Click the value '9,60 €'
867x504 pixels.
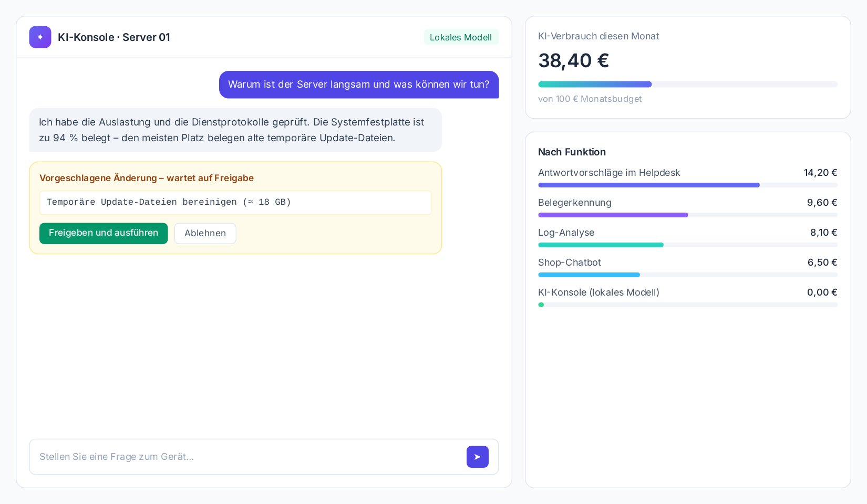[x=822, y=203]
